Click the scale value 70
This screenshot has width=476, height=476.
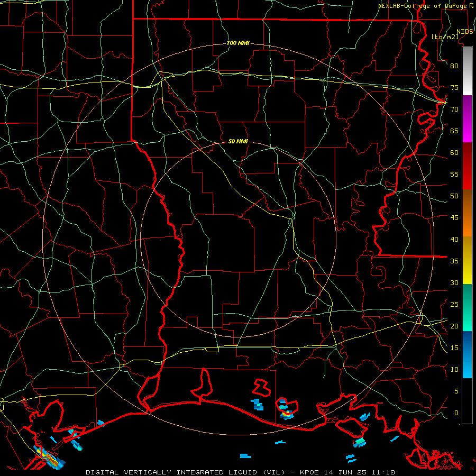(454, 109)
